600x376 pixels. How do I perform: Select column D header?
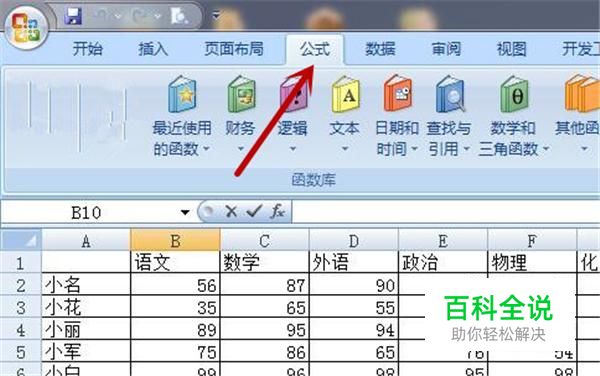point(354,241)
